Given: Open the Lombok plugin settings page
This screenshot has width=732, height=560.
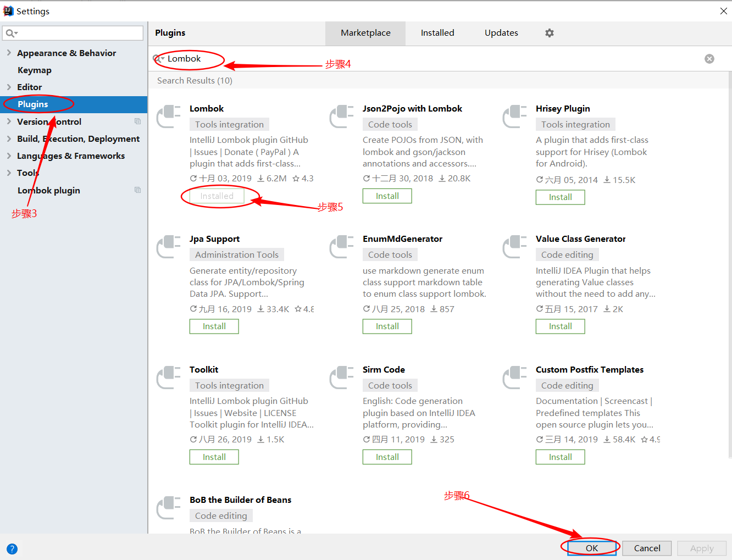Looking at the screenshot, I should pos(49,190).
